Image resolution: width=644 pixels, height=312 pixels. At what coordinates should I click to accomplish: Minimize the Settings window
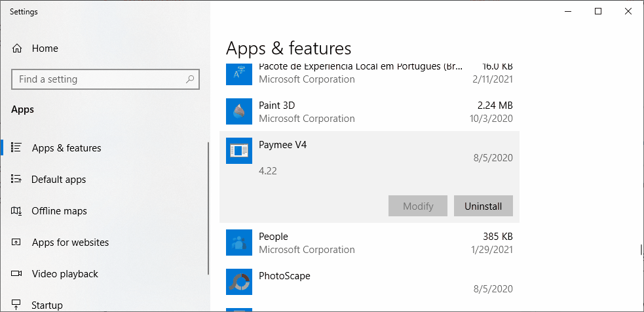point(568,12)
